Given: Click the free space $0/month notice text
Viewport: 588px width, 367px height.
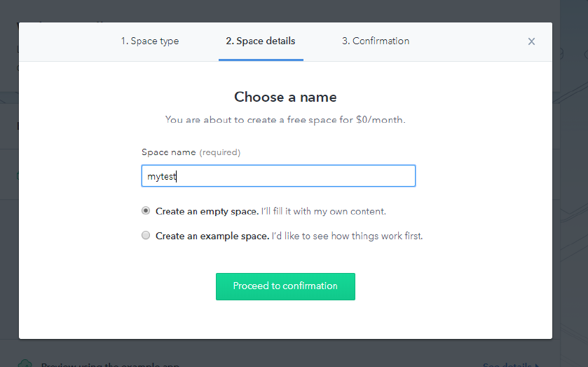Looking at the screenshot, I should click(x=285, y=120).
